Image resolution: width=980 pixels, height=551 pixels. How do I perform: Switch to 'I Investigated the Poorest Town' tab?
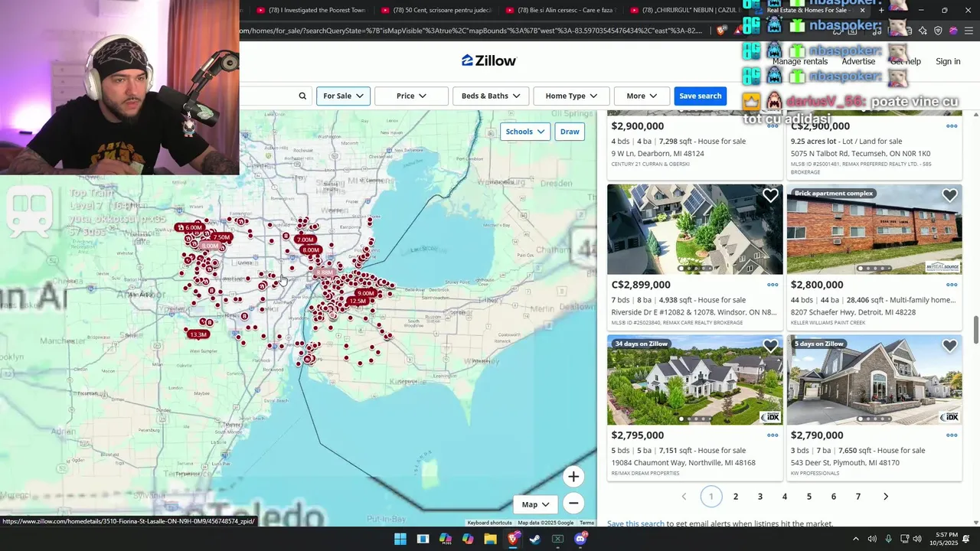pyautogui.click(x=310, y=11)
